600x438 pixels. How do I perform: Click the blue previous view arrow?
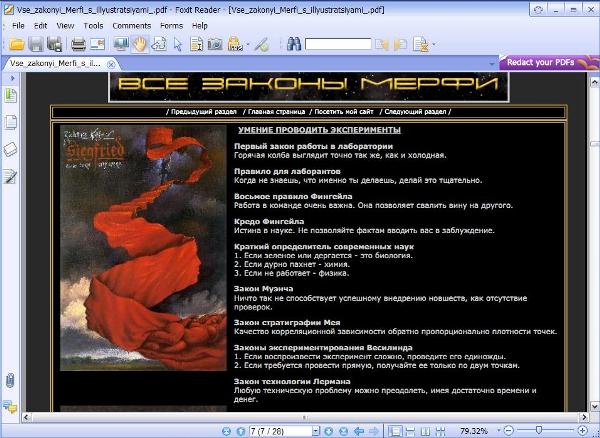(359, 431)
